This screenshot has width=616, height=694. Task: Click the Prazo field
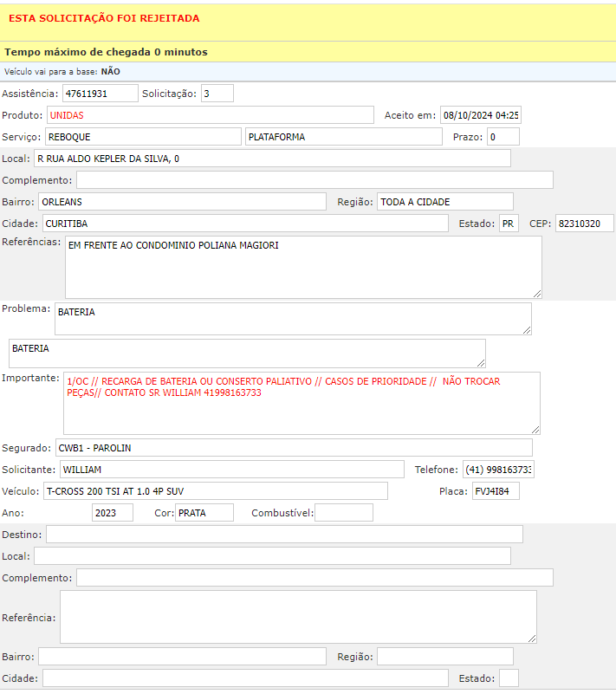tap(503, 137)
